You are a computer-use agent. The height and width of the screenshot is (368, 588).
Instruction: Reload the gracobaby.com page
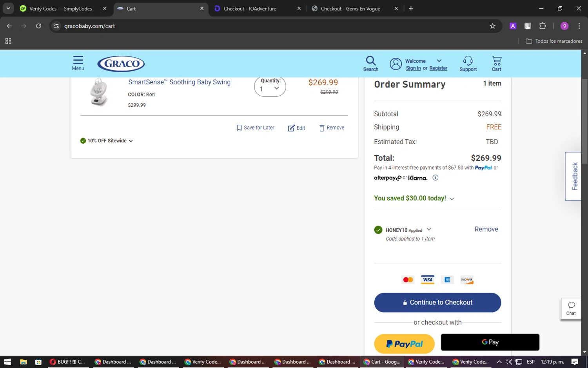tap(38, 26)
